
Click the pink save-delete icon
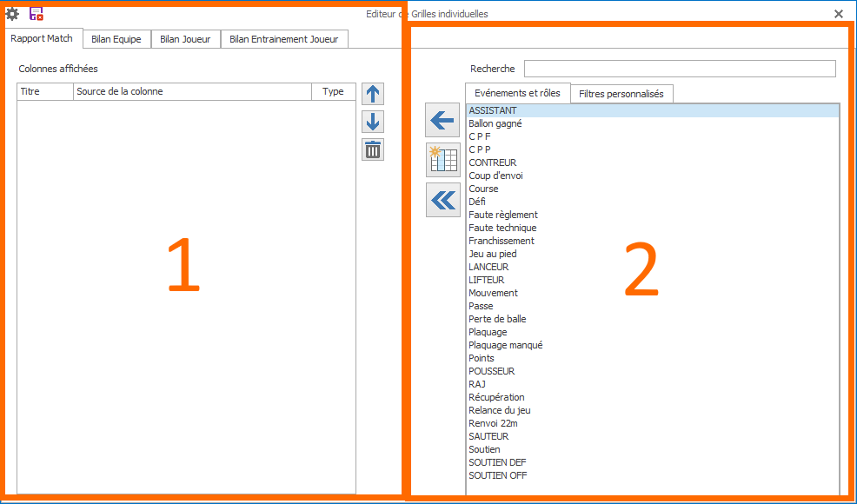37,14
